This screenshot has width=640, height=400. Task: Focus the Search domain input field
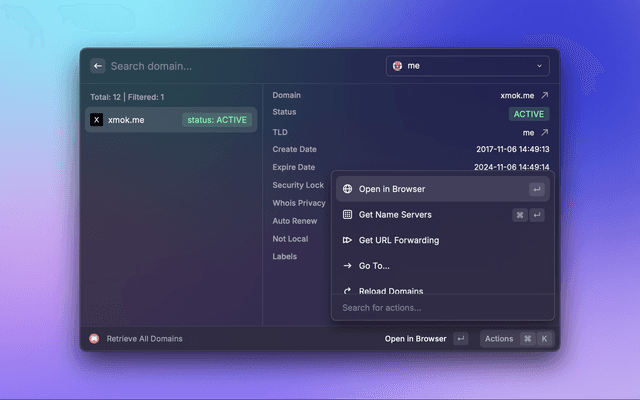tap(240, 66)
